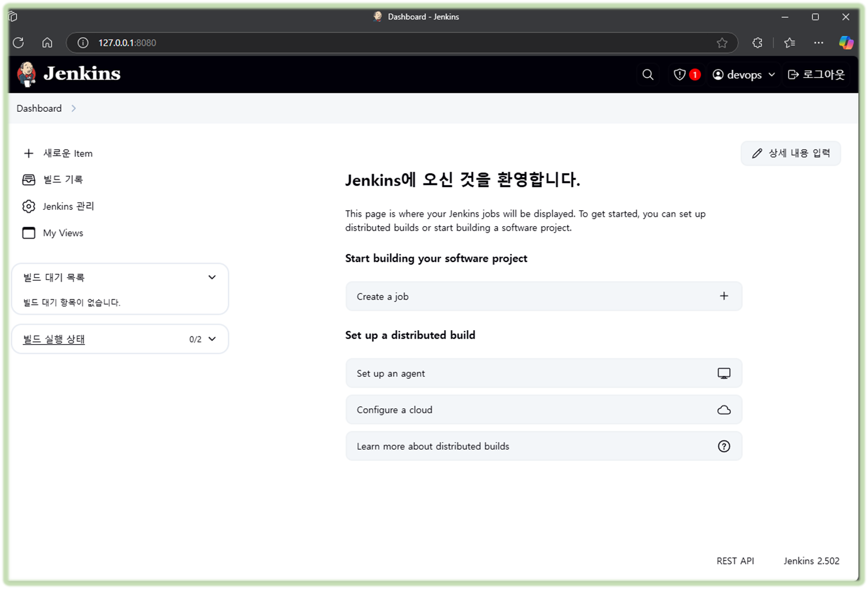Expand the Dashboard breadcrumb chevron
Image resolution: width=868 pixels, height=589 pixels.
[x=74, y=108]
